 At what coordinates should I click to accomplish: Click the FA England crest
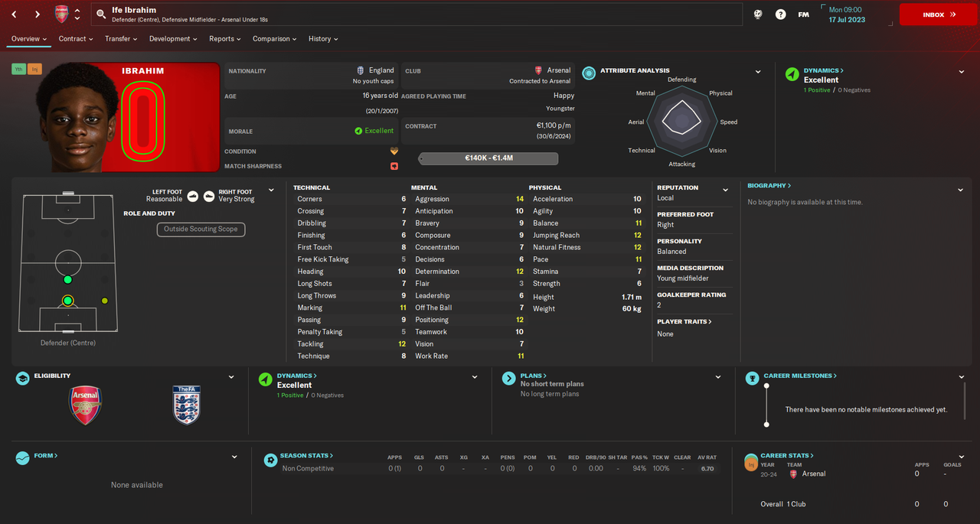tap(186, 405)
